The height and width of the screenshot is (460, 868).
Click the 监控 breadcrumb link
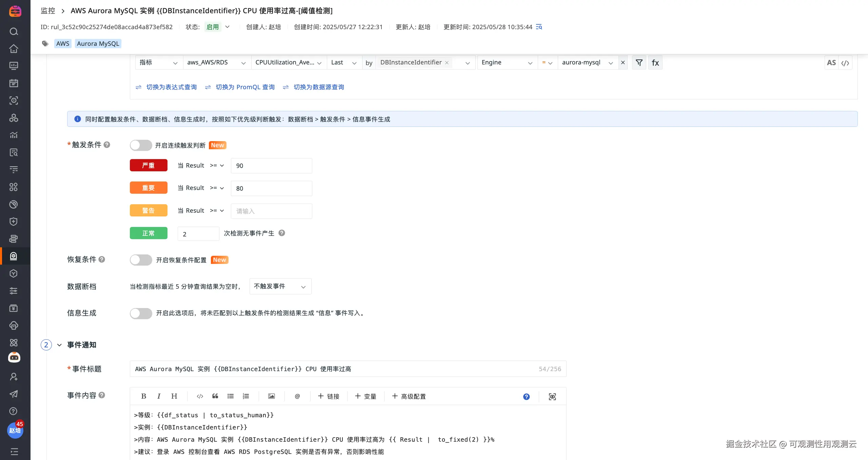48,11
